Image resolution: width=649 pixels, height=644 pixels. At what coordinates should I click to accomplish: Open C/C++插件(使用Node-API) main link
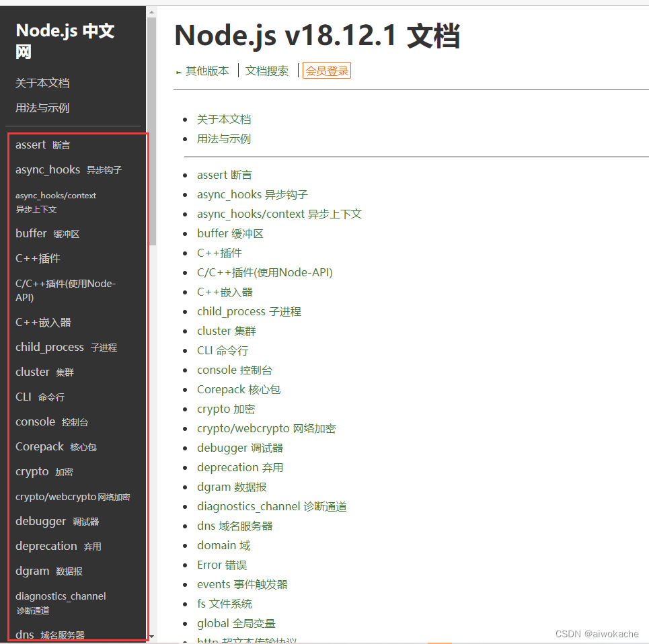tap(265, 272)
